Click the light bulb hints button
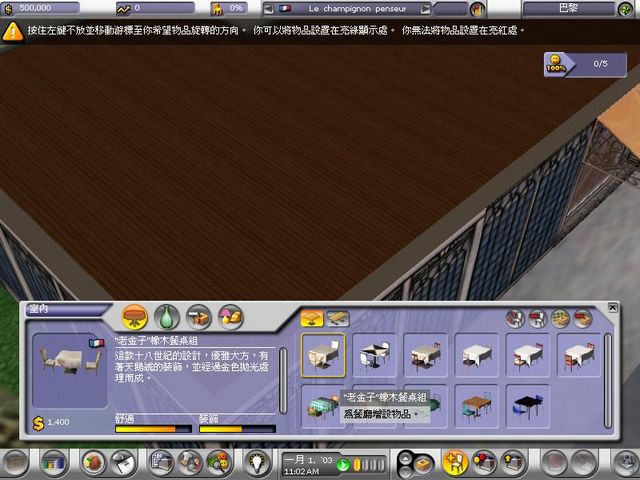 click(257, 464)
